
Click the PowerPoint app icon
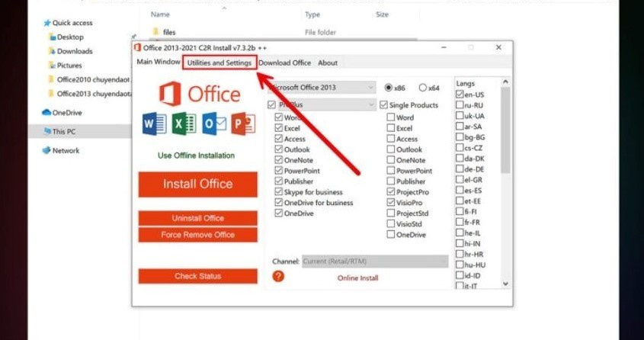coord(243,123)
